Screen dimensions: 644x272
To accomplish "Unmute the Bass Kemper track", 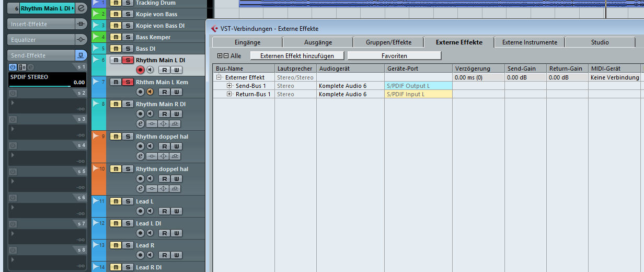I will 116,37.
